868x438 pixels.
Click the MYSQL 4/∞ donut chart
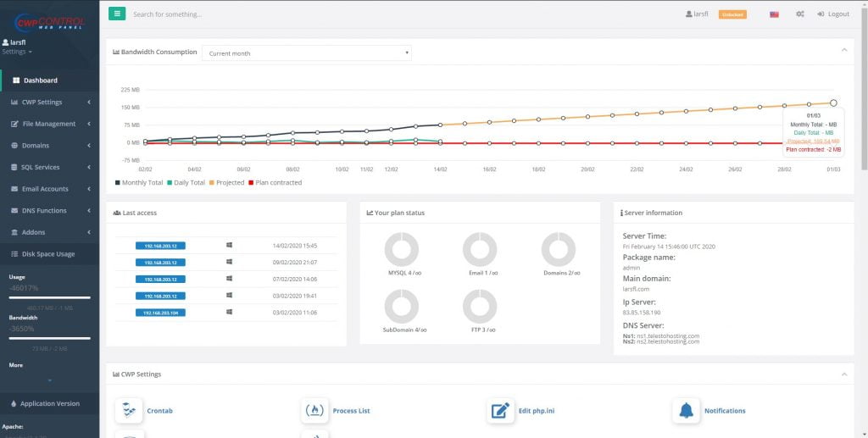pos(401,249)
